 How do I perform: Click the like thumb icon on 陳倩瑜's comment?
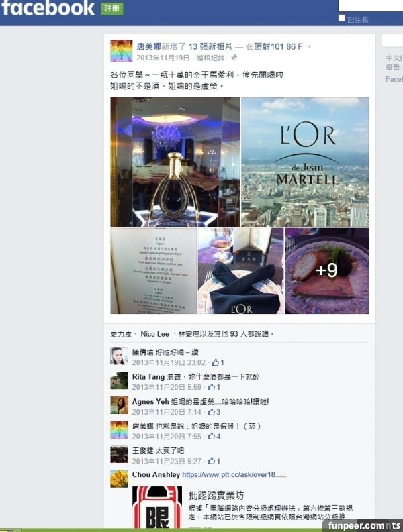[x=215, y=362]
